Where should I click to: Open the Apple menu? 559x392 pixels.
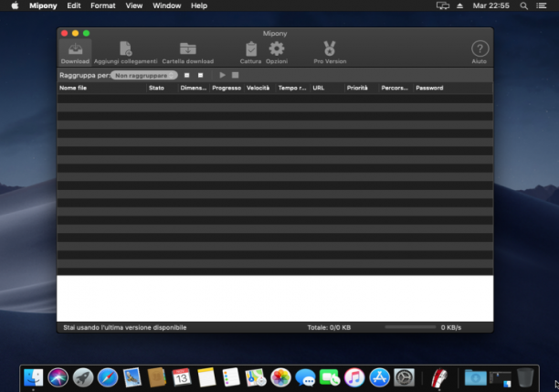(x=15, y=5)
